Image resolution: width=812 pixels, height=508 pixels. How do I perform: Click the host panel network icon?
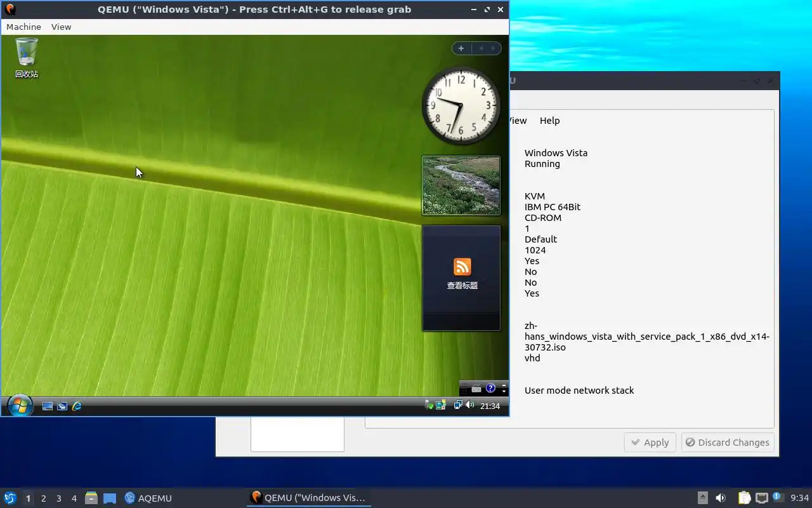coord(761,498)
